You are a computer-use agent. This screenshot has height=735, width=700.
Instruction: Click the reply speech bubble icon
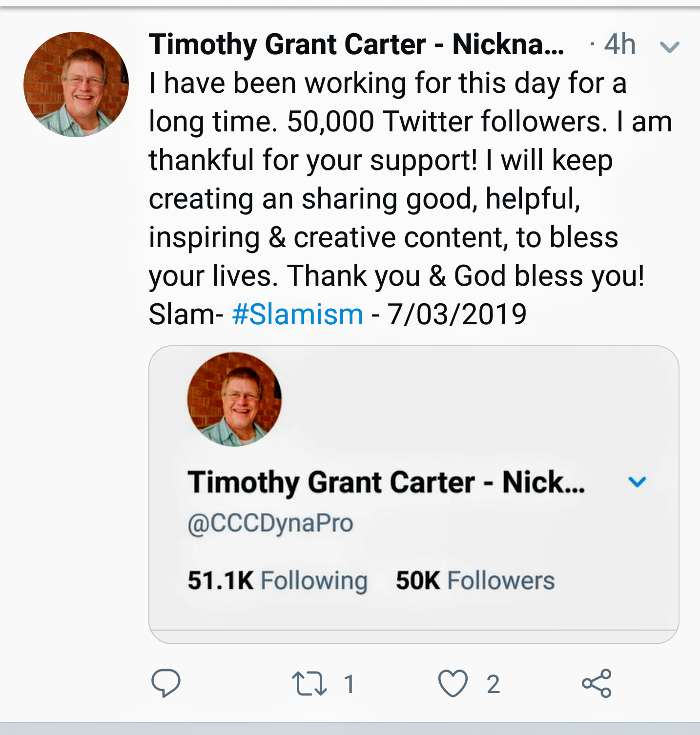point(166,683)
